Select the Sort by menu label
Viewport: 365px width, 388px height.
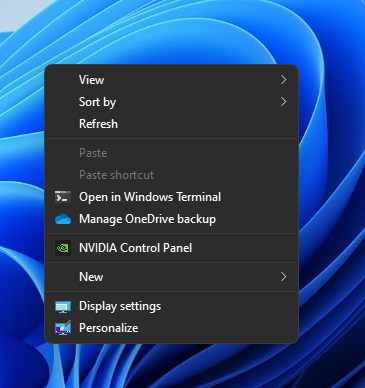97,102
